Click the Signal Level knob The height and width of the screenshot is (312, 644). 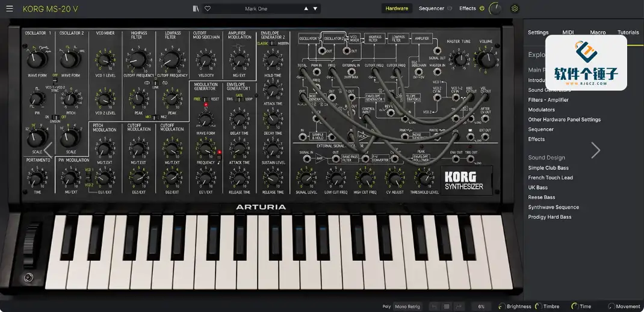click(x=306, y=178)
